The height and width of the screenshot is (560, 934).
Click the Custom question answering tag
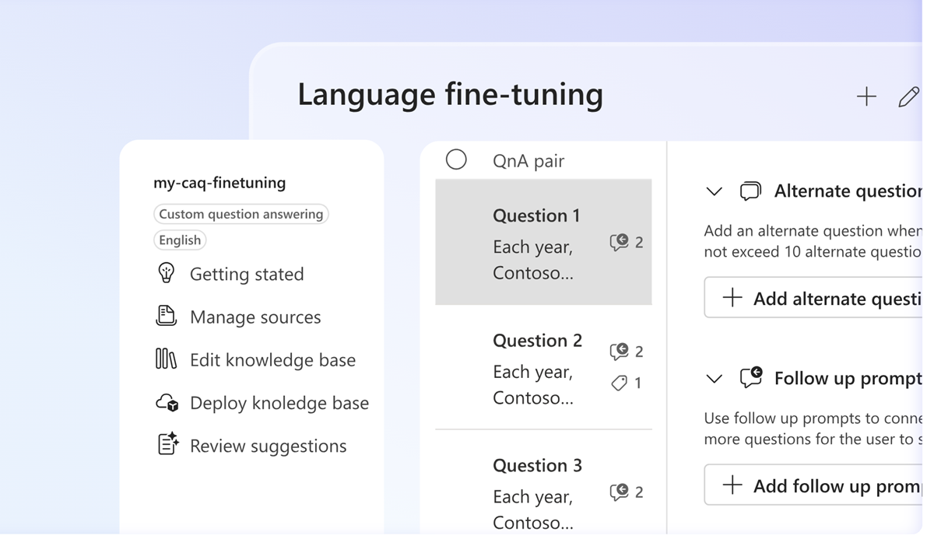pos(241,214)
